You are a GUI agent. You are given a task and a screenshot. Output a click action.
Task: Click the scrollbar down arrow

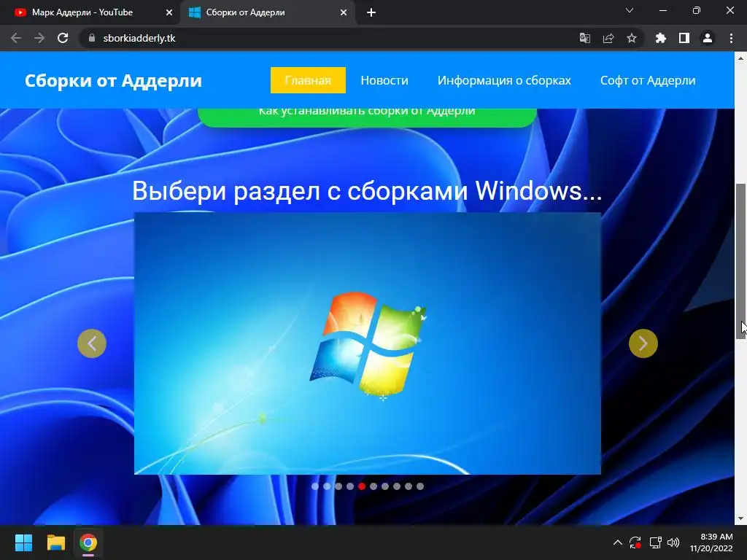point(741,518)
